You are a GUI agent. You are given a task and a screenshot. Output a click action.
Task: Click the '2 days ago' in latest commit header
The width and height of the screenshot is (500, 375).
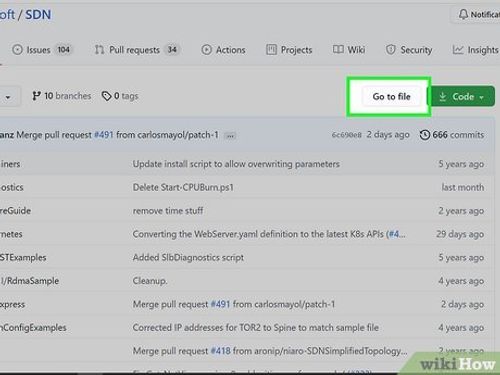(x=388, y=135)
